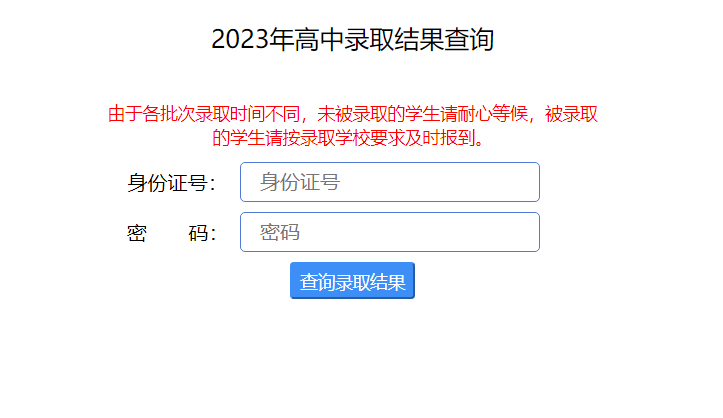Select the ID number placeholder text 身份证号
Viewport: 723px width, 418px height.
pyautogui.click(x=300, y=182)
